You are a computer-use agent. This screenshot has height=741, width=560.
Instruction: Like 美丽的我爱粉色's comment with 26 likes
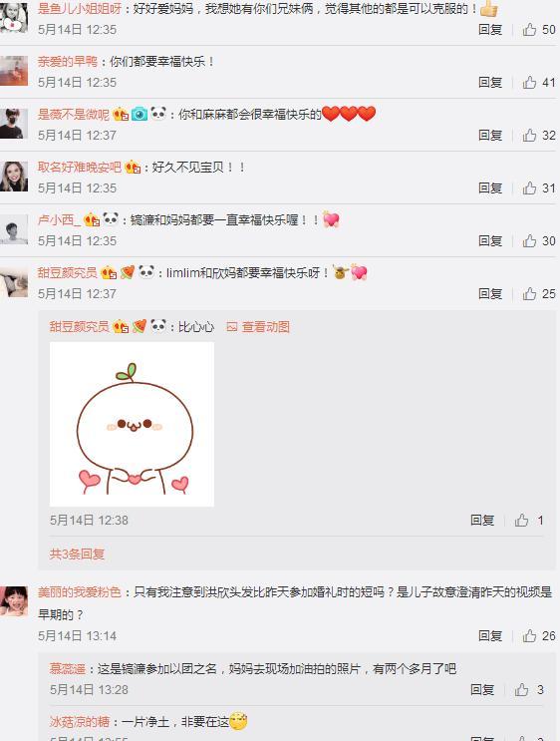point(529,636)
